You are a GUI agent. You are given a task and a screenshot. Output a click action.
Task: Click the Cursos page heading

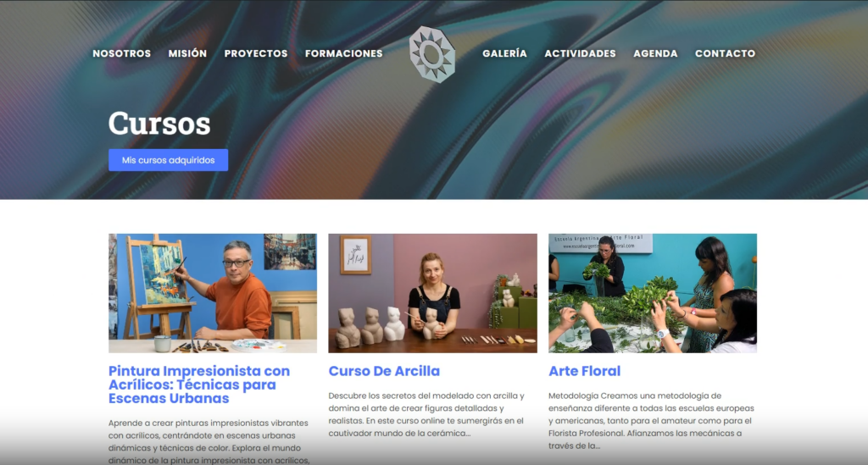pos(159,123)
